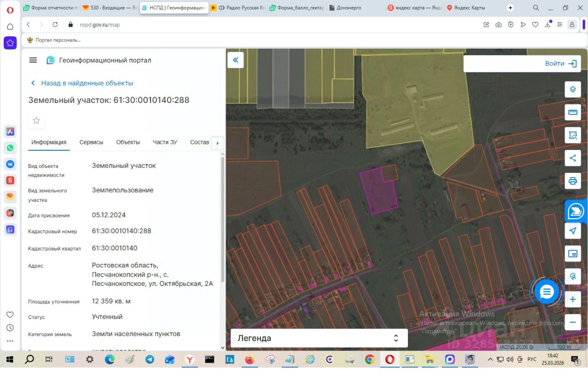The image size is (588, 381).
Task: Collapse the left info panel
Action: point(235,60)
